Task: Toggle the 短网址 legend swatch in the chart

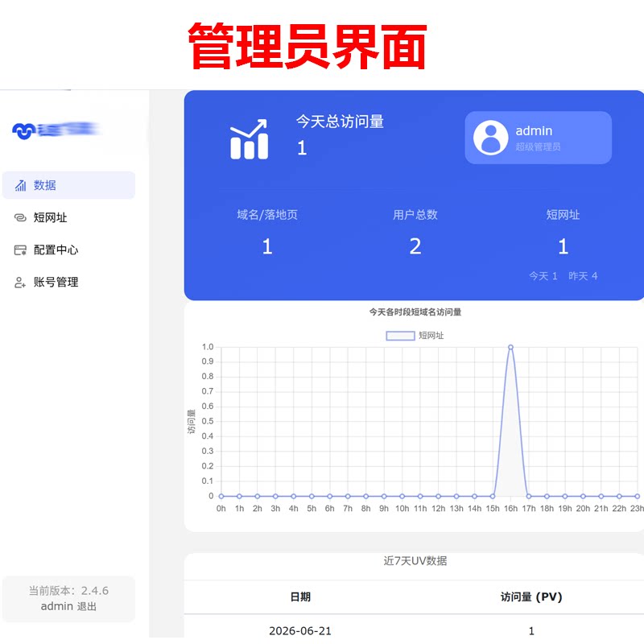Action: pyautogui.click(x=400, y=336)
